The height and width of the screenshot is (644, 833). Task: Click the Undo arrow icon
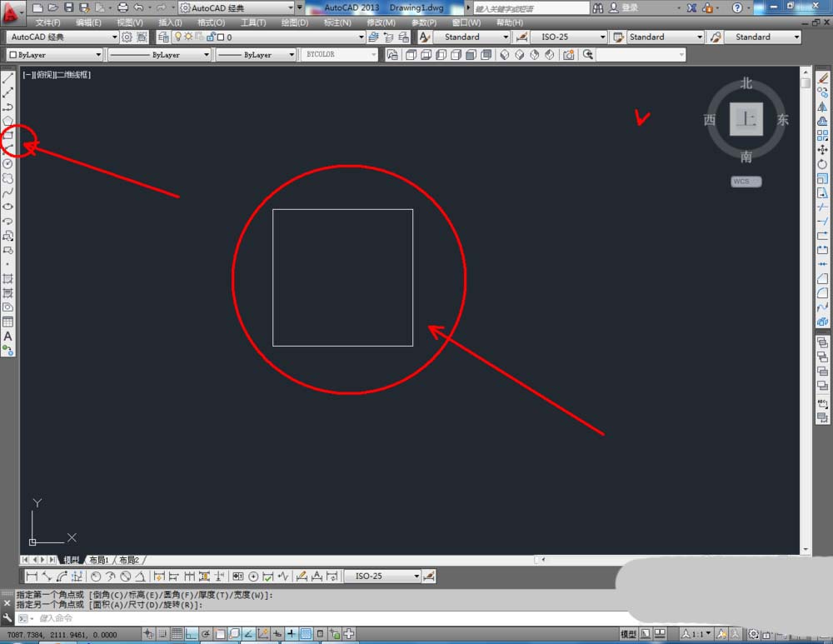[x=138, y=7]
